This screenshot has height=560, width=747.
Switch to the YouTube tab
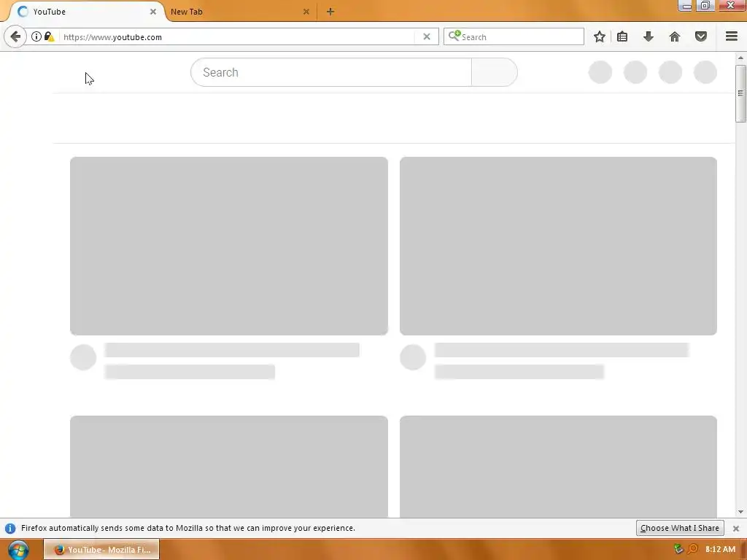point(86,12)
